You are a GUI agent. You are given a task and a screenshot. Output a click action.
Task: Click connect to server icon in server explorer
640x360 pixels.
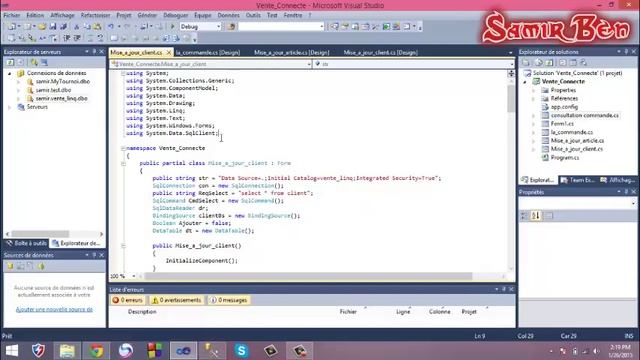pyautogui.click(x=44, y=62)
